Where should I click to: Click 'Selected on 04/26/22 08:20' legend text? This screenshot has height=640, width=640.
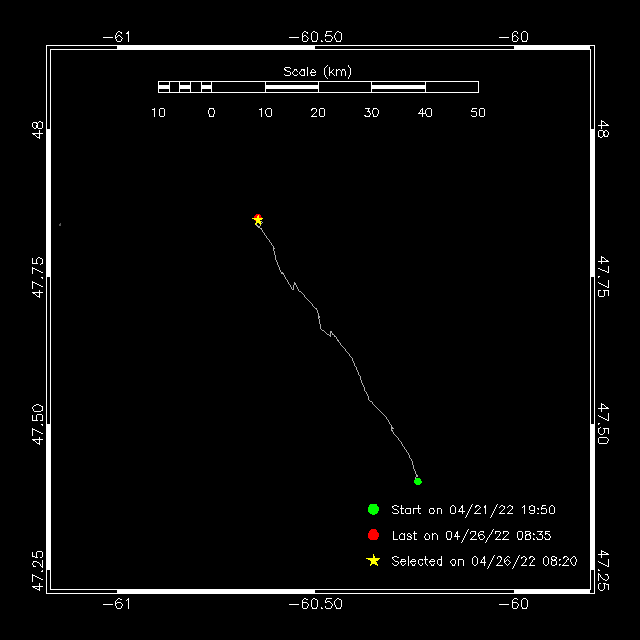484,561
